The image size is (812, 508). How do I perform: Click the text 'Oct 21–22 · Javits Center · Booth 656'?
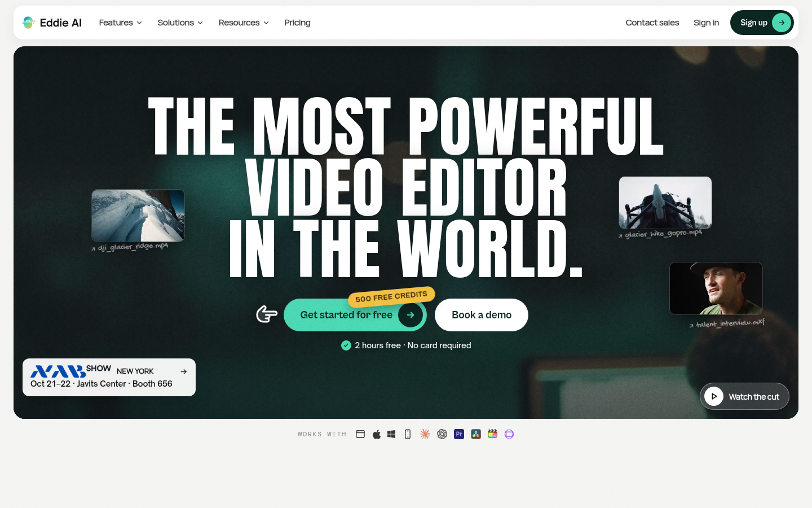[x=101, y=384]
